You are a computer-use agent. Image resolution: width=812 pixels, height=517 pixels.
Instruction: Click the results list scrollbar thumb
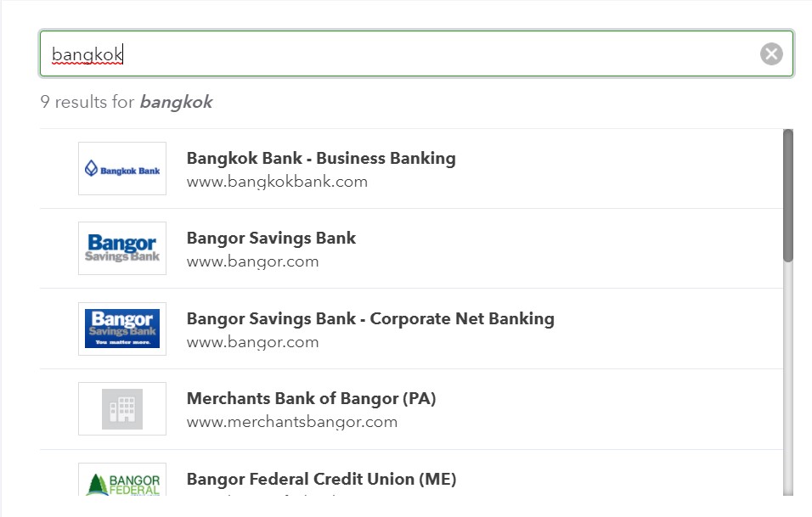[x=788, y=195]
